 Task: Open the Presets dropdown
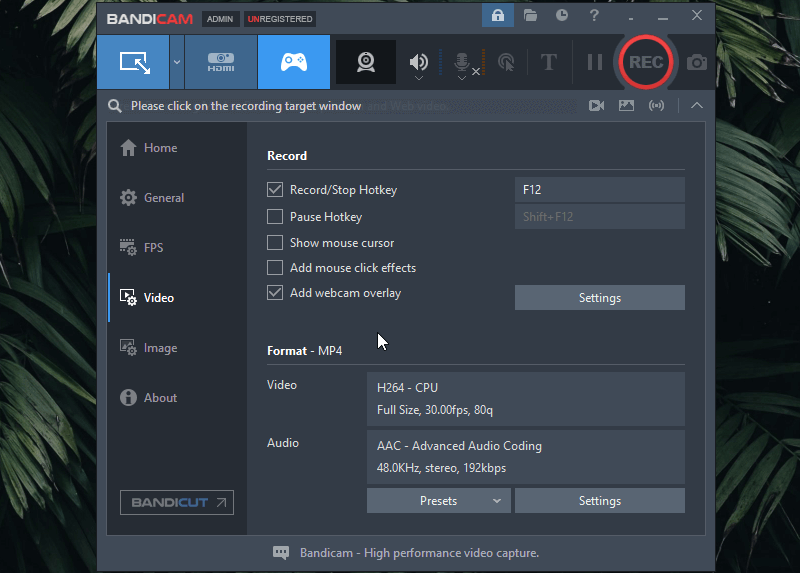click(439, 501)
